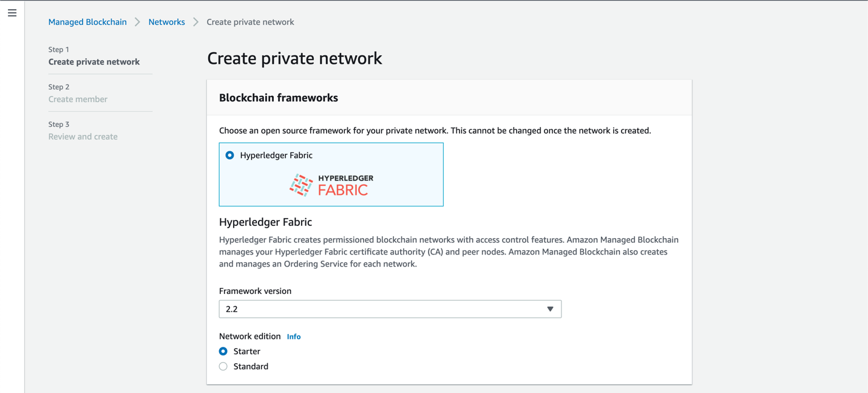
Task: Choose the Standard network edition
Action: tap(223, 366)
